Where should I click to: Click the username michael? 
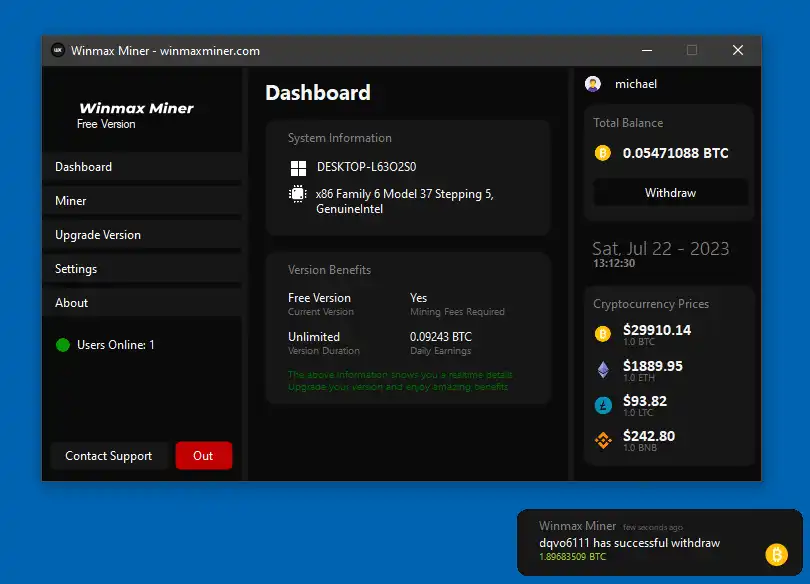(635, 84)
